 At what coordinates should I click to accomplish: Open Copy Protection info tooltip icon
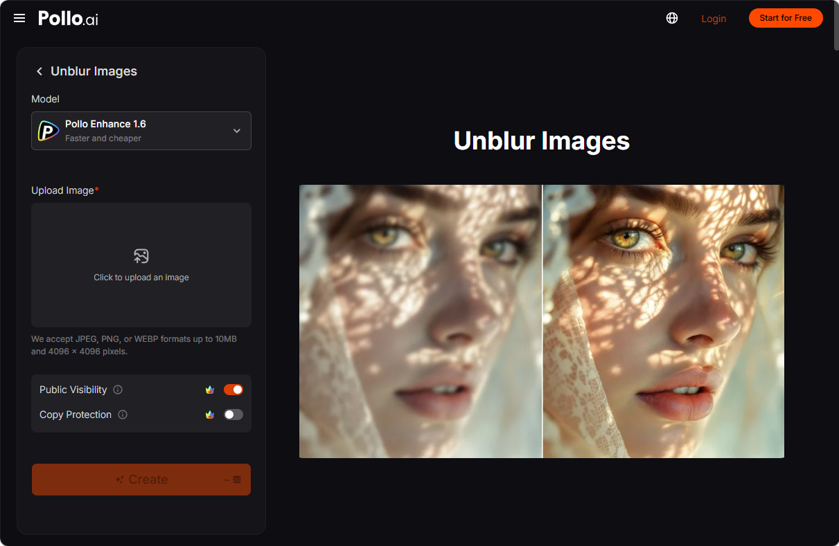pyautogui.click(x=123, y=415)
